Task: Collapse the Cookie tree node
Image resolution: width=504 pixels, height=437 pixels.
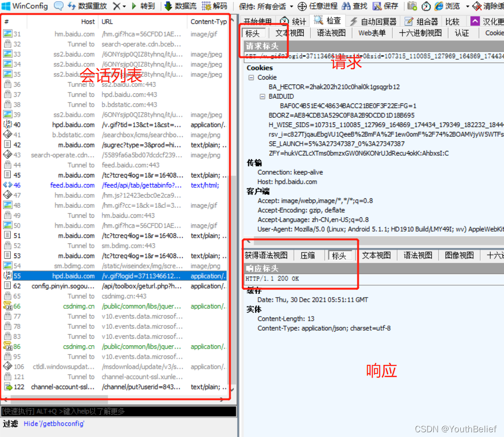Action: [251, 77]
